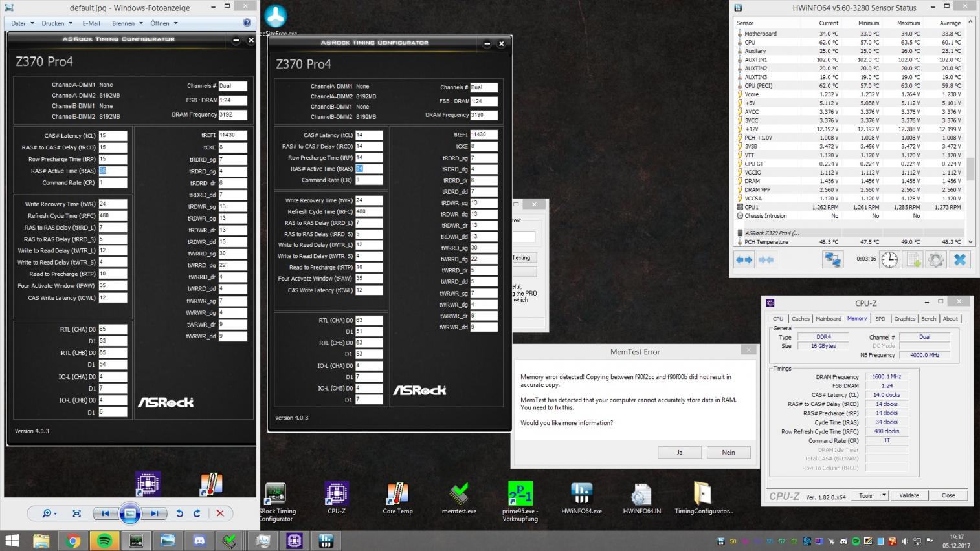Select the HWiNFO64.exe desktop icon

click(581, 498)
